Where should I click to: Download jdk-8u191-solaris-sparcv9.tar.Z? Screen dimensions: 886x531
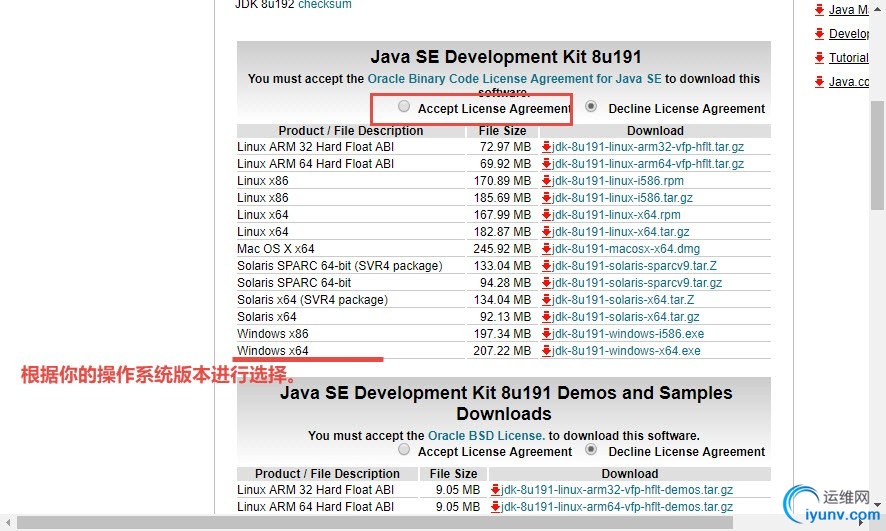pos(634,266)
